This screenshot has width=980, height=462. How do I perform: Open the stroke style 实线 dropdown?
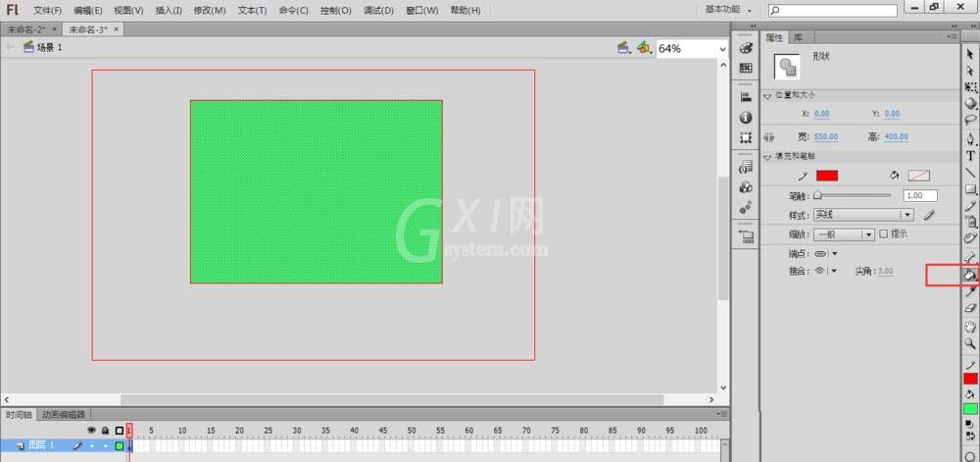(863, 215)
